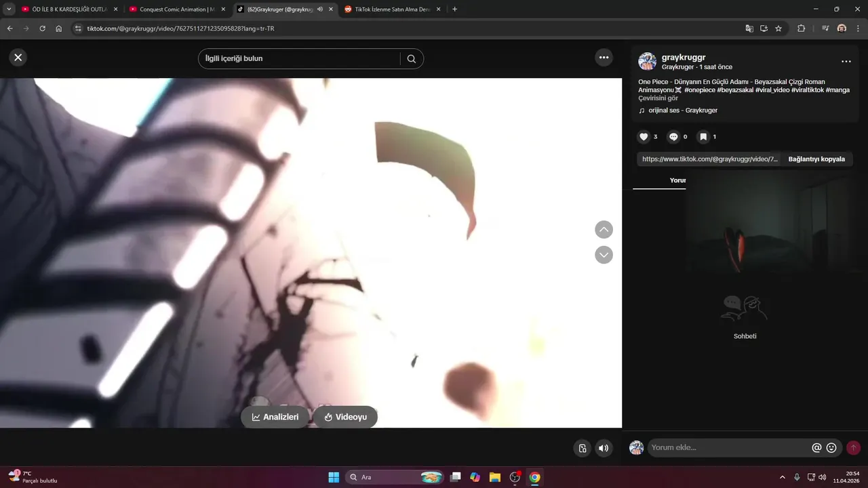
Task: Mute the Graykruger tab audio icon
Action: [319, 9]
